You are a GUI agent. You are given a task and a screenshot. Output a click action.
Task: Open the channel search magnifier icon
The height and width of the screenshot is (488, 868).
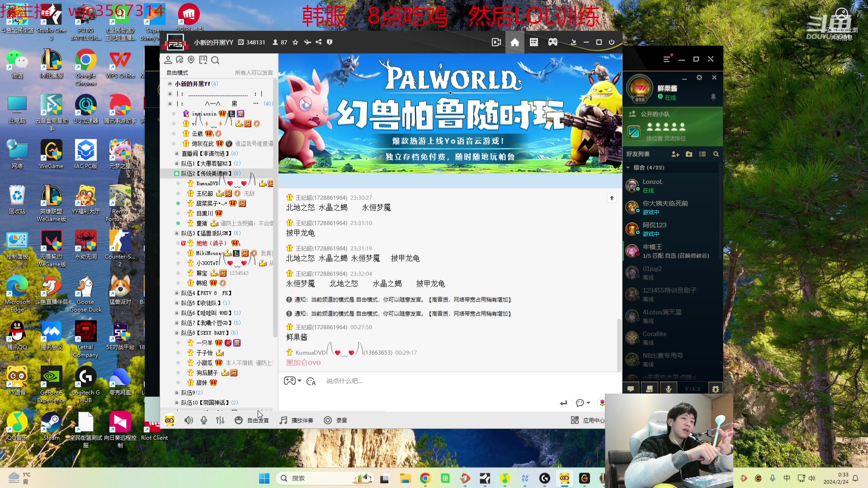click(215, 60)
